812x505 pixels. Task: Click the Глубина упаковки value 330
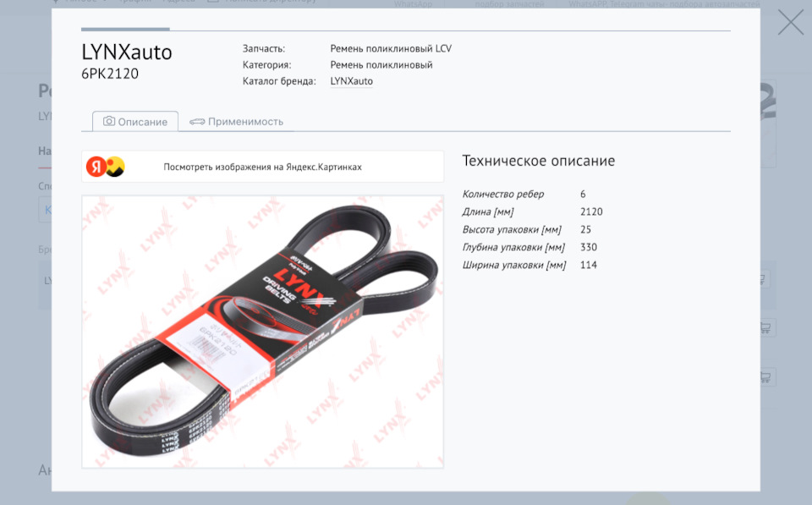point(589,247)
